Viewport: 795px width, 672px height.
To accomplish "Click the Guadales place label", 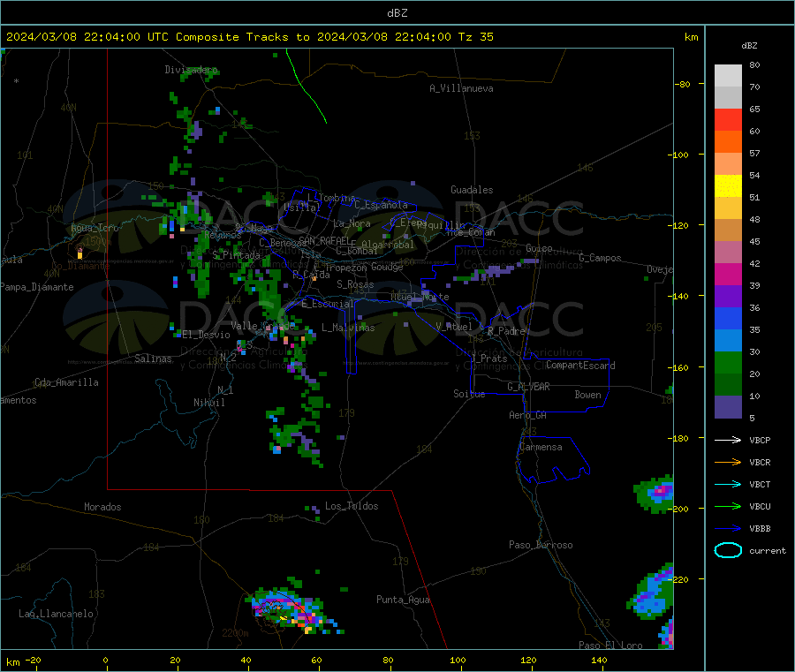I will tap(472, 190).
